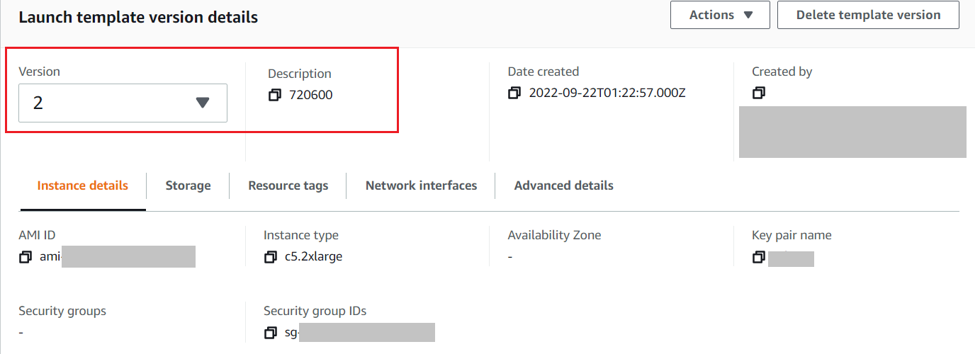Click the Launch template version details heading
Image resolution: width=980 pixels, height=354 pixels.
(138, 18)
